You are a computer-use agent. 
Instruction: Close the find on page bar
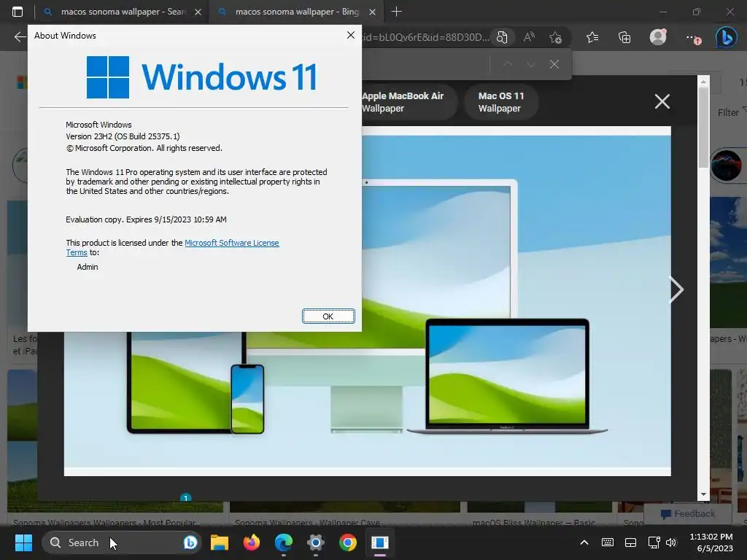(x=554, y=64)
